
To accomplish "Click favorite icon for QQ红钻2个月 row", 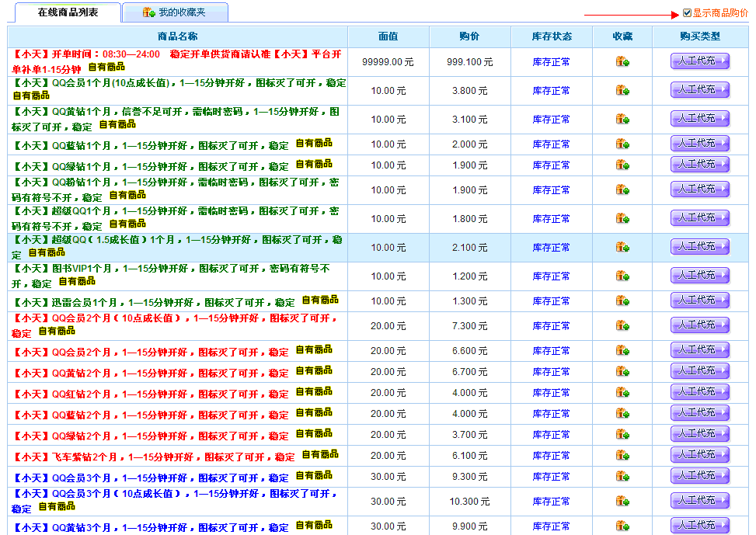I will pyautogui.click(x=622, y=393).
